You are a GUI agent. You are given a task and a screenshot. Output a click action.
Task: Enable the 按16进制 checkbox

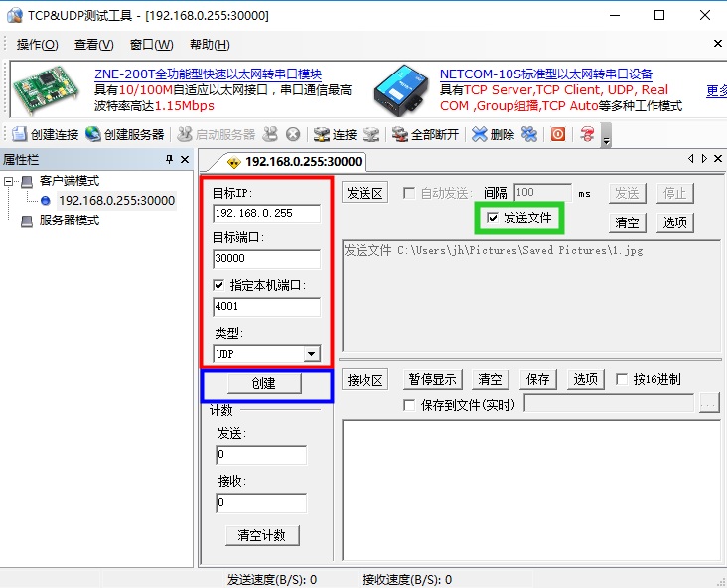pos(622,379)
